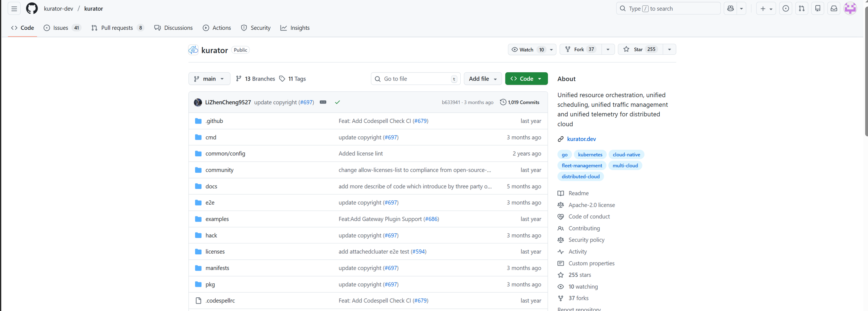Screen dimensions: 868x311
Task: Expand the Copilot dropdown arrow
Action: [742, 9]
